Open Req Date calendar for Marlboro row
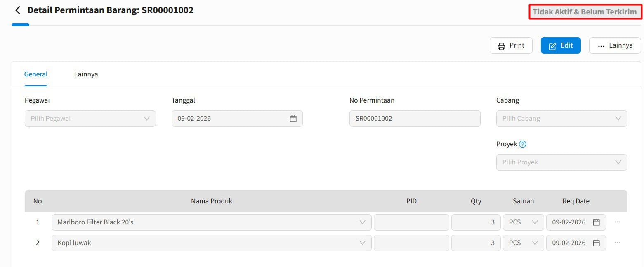Image resolution: width=644 pixels, height=267 pixels. [596, 222]
